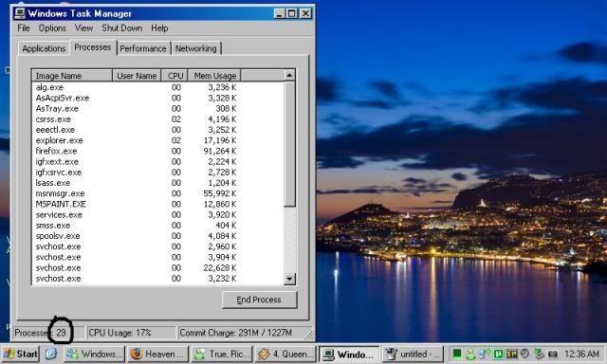Select the Processes tab

pos(93,47)
